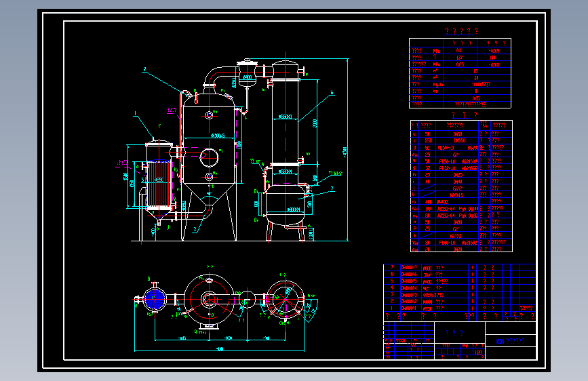
Task: Click the red tube bundle inside the heater
Action: (159, 184)
